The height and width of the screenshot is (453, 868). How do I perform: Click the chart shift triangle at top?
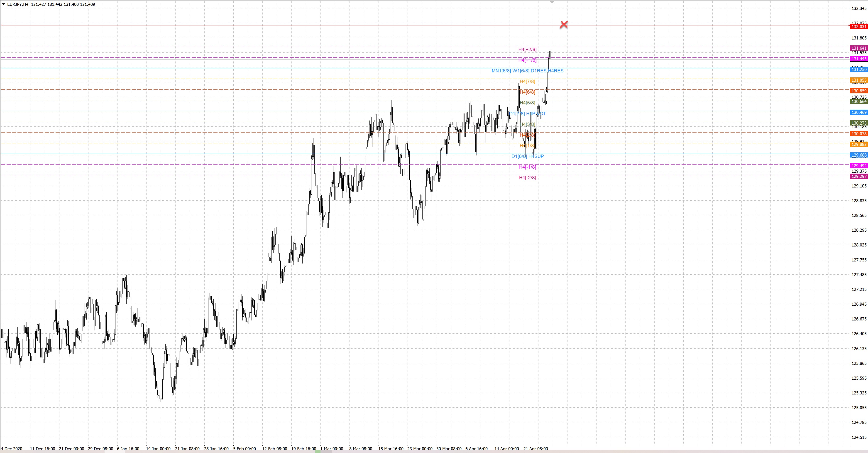pyautogui.click(x=552, y=2)
